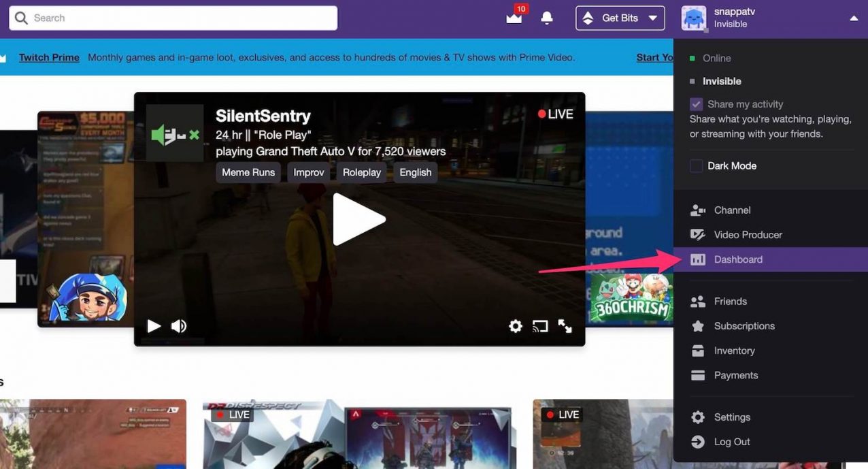The width and height of the screenshot is (868, 469).
Task: Open player settings gear
Action: 516,326
